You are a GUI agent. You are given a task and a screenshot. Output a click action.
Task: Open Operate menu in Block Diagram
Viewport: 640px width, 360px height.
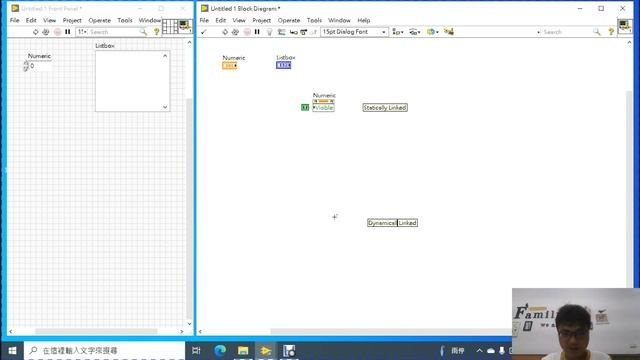click(x=289, y=20)
